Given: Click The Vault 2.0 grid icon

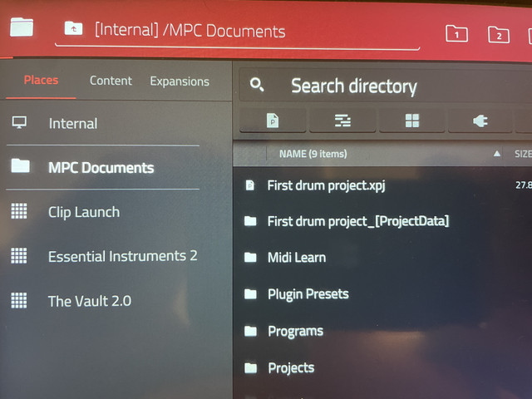Looking at the screenshot, I should click(19, 300).
